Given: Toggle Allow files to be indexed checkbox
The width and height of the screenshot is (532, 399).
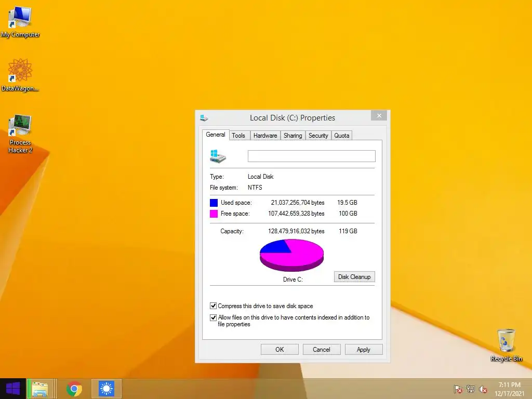Looking at the screenshot, I should pos(213,317).
